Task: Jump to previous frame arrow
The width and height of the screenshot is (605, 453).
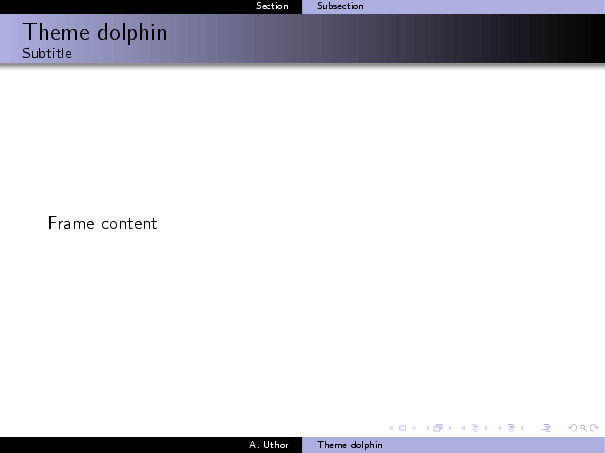Action: pos(426,428)
